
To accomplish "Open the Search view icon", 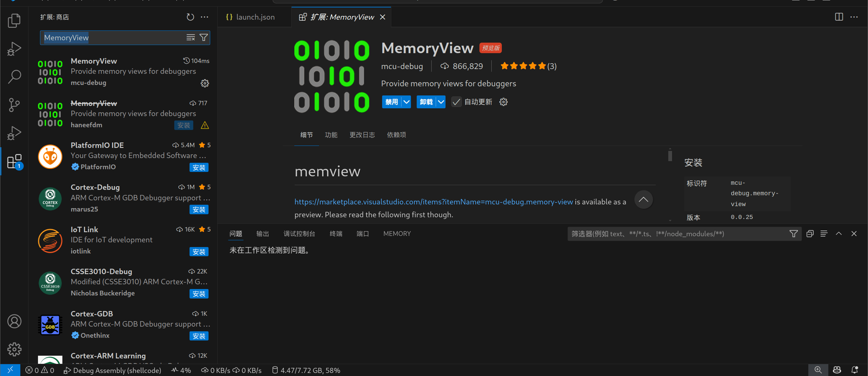I will [14, 76].
